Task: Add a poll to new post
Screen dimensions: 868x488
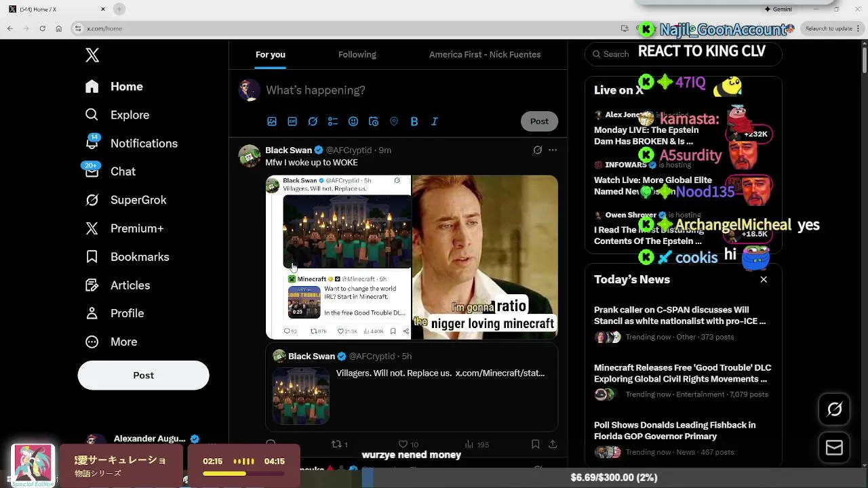Action: point(333,121)
